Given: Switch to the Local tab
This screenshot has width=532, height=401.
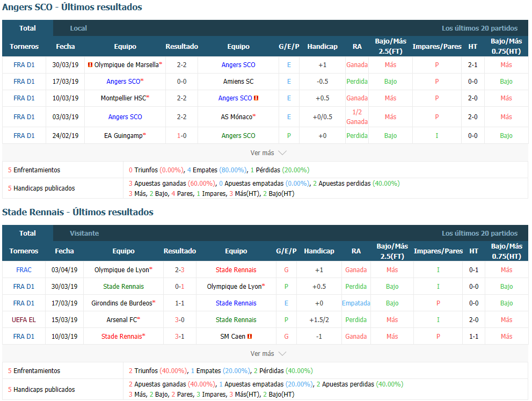Looking at the screenshot, I should [78, 28].
